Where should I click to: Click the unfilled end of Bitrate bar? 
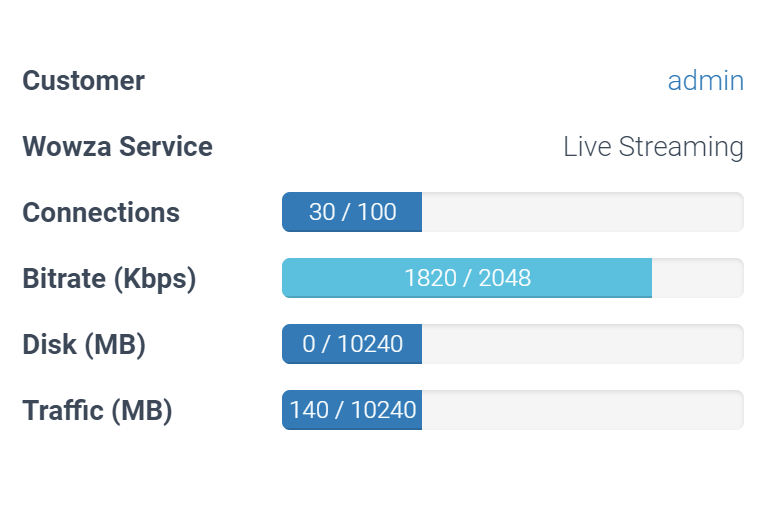coord(698,278)
